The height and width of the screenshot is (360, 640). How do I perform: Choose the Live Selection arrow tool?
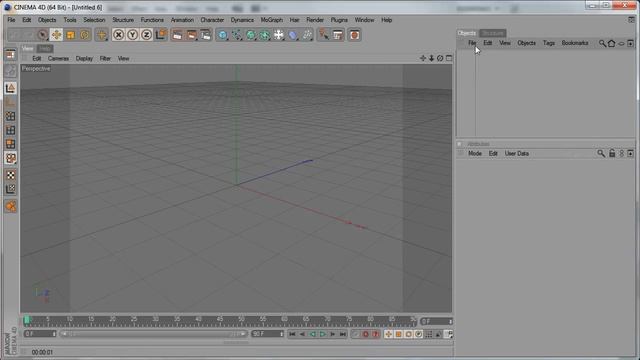(42, 35)
